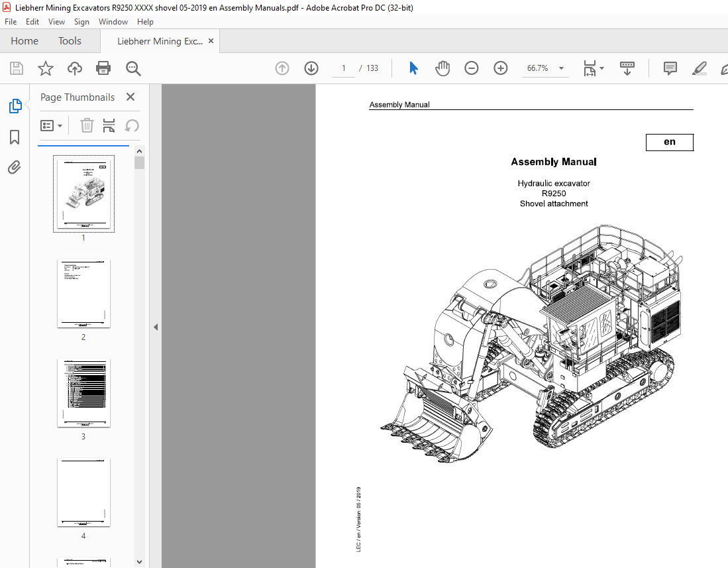Select the highlighter pen tool
This screenshot has width=728, height=568.
(x=700, y=68)
